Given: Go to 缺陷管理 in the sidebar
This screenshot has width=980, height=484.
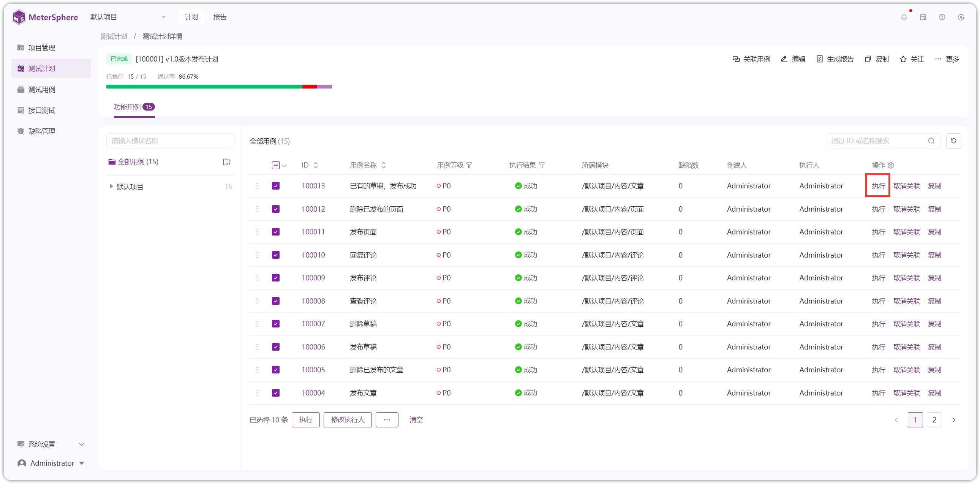Looking at the screenshot, I should pyautogui.click(x=51, y=131).
